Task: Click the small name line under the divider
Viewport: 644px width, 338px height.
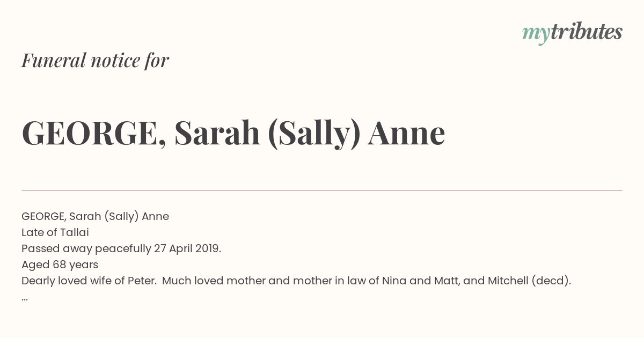Action: pos(95,216)
